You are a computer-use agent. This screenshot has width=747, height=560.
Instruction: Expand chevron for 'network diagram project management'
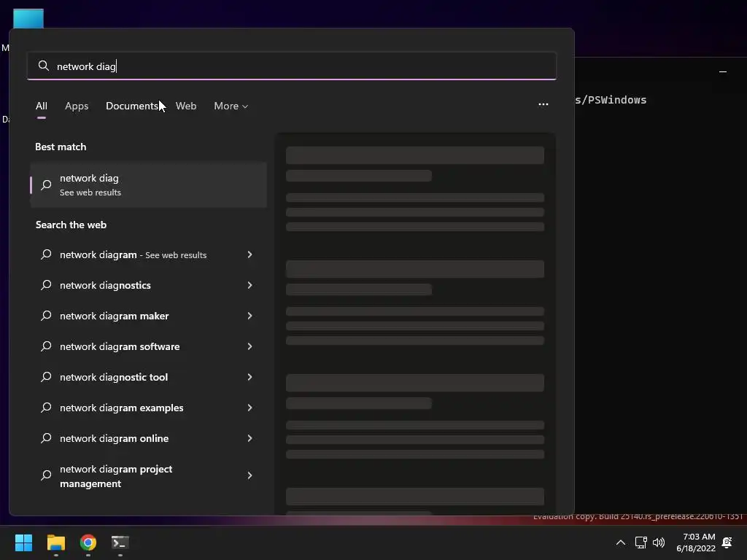(249, 475)
